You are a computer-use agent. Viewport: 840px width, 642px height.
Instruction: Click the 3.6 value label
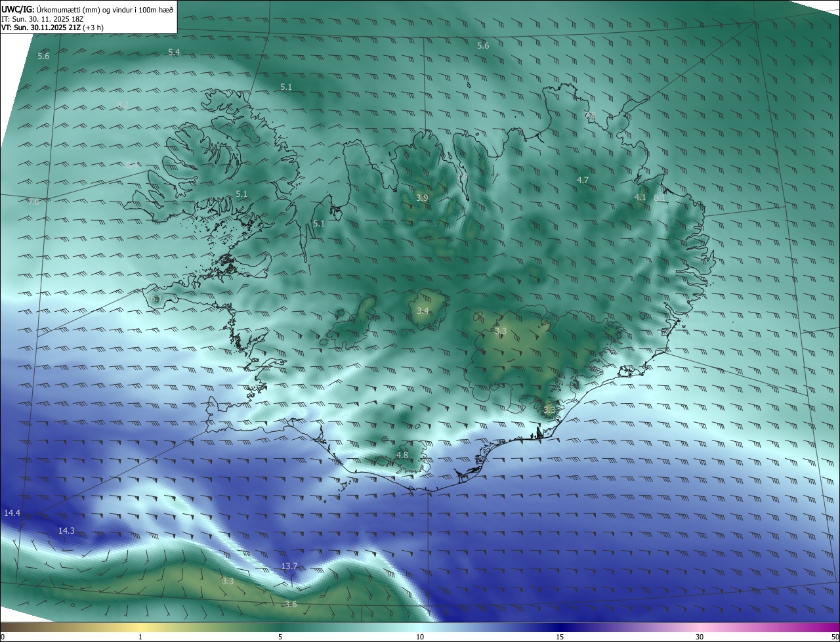pyautogui.click(x=291, y=605)
